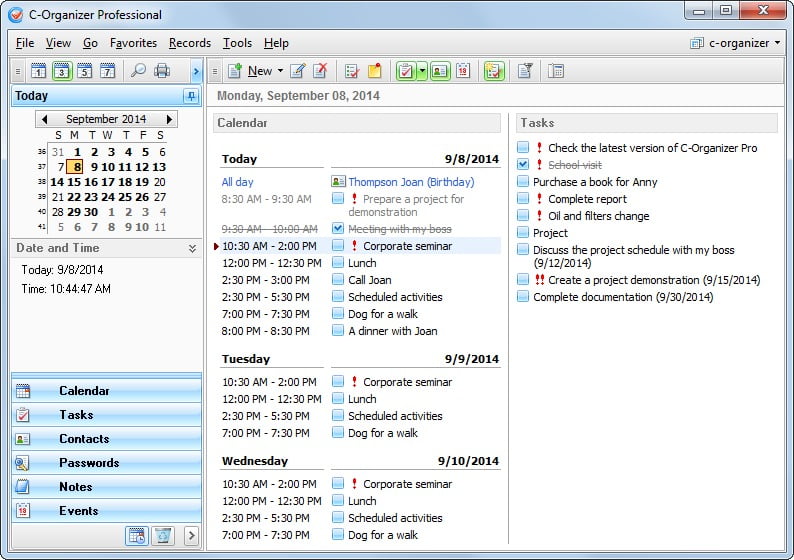Check 'A dinner with Joan' checkbox
Screen dimensions: 794x560
pos(338,330)
